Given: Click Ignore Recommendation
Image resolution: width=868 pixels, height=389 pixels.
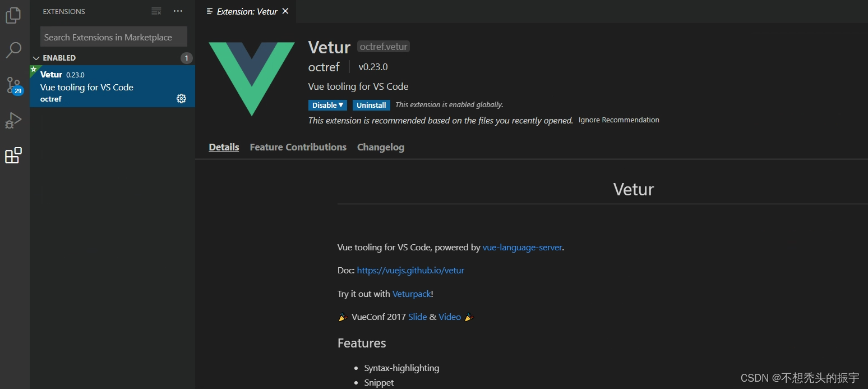Looking at the screenshot, I should 618,120.
